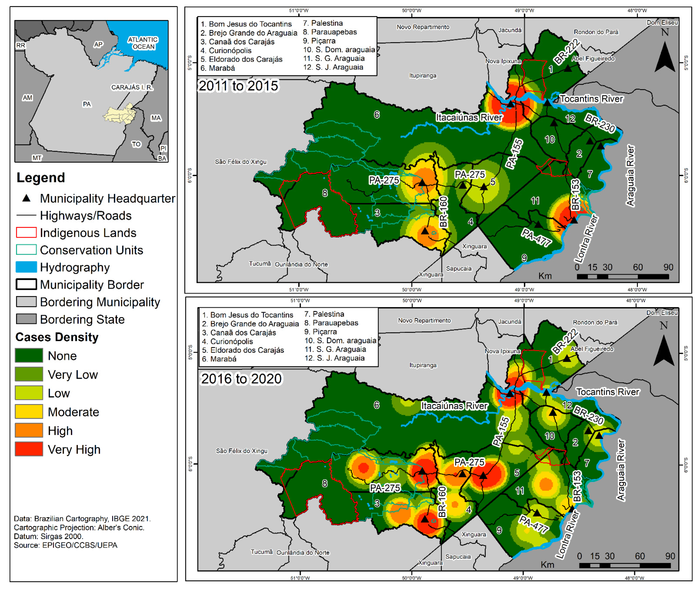Click the 2011 to 2015 map title
The image size is (700, 589).
pos(239,86)
